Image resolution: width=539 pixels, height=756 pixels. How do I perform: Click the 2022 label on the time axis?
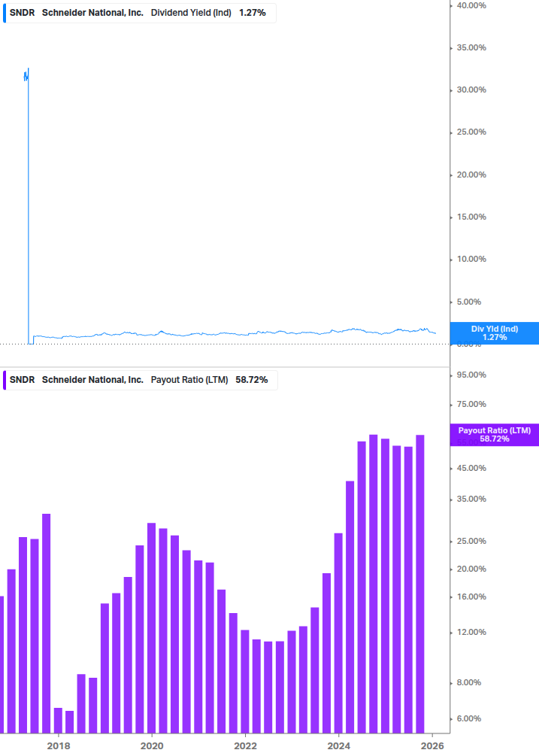245,745
